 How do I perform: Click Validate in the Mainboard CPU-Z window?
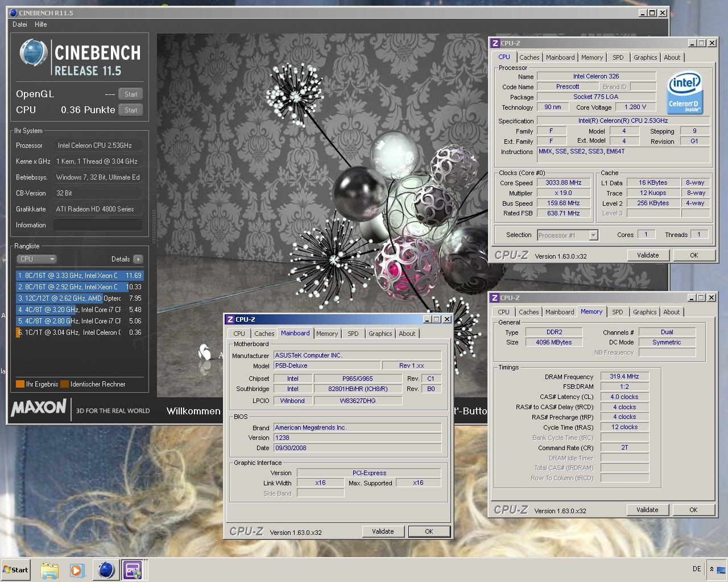pyautogui.click(x=383, y=531)
